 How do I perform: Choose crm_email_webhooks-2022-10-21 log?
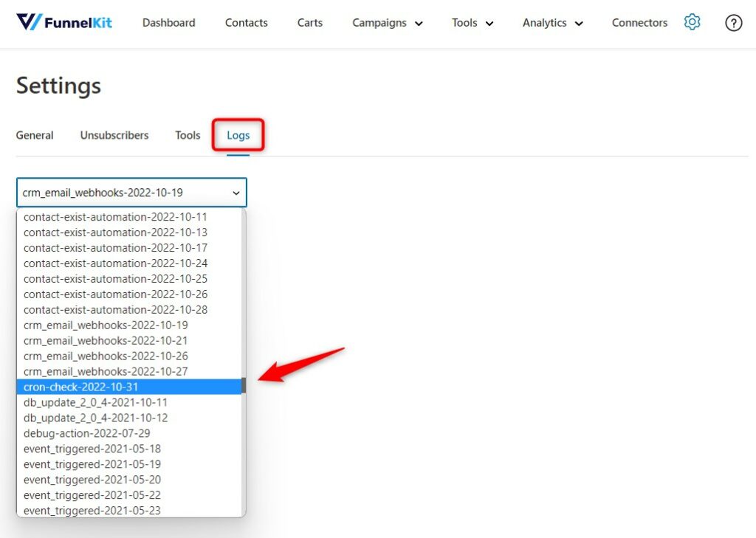point(128,340)
